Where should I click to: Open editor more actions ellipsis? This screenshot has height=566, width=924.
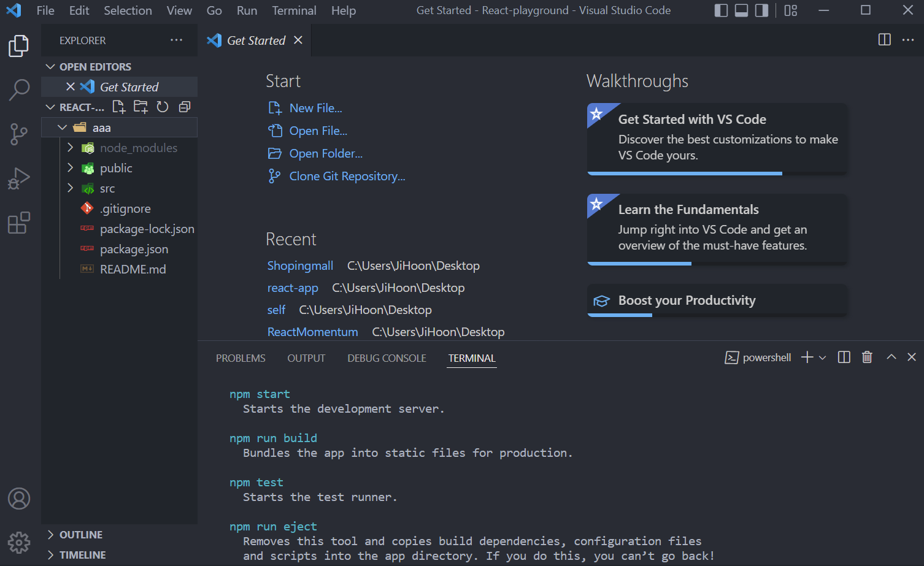[908, 40]
